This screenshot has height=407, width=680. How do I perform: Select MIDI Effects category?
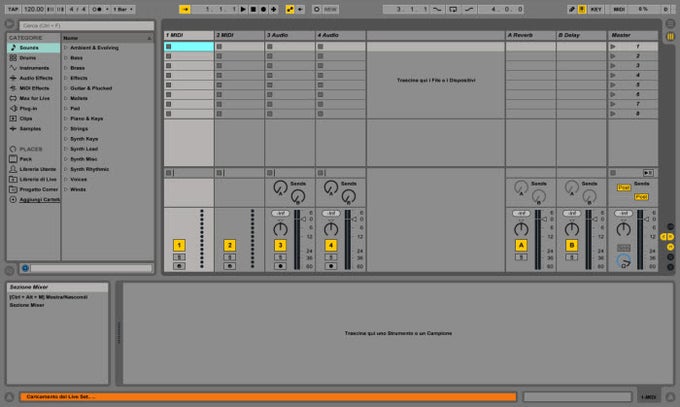click(x=33, y=88)
